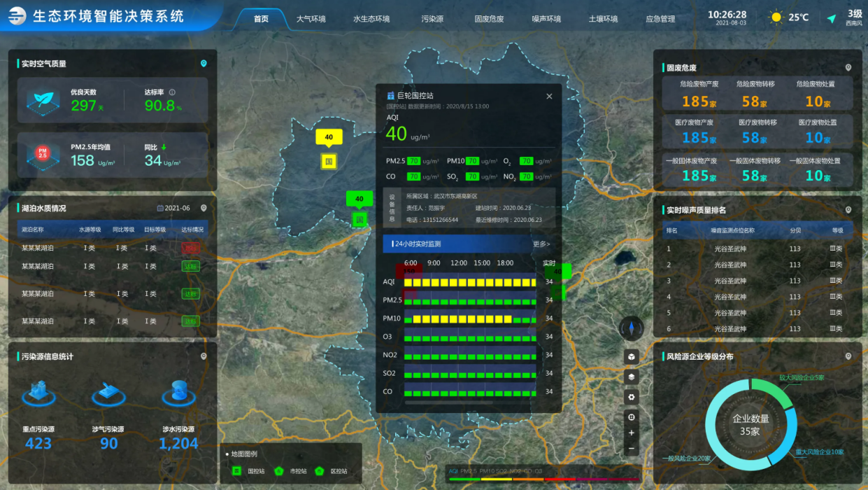Click info icon beside 达标率
868x490 pixels.
(172, 92)
